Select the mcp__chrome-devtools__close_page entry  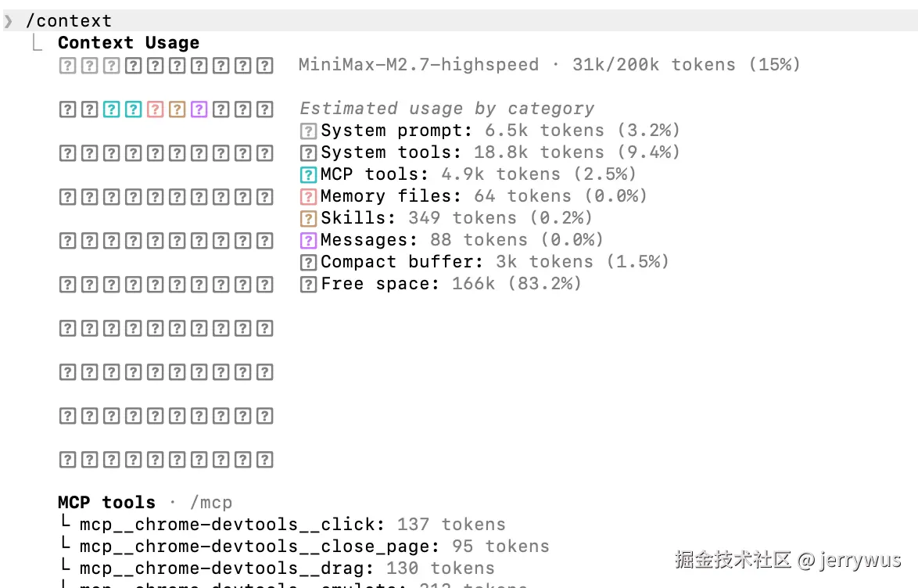(x=260, y=547)
